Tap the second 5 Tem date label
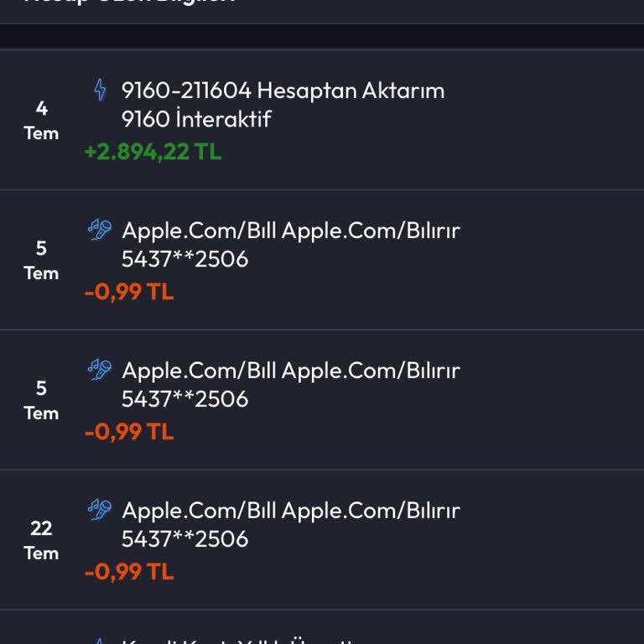644x644 pixels. pyautogui.click(x=41, y=400)
